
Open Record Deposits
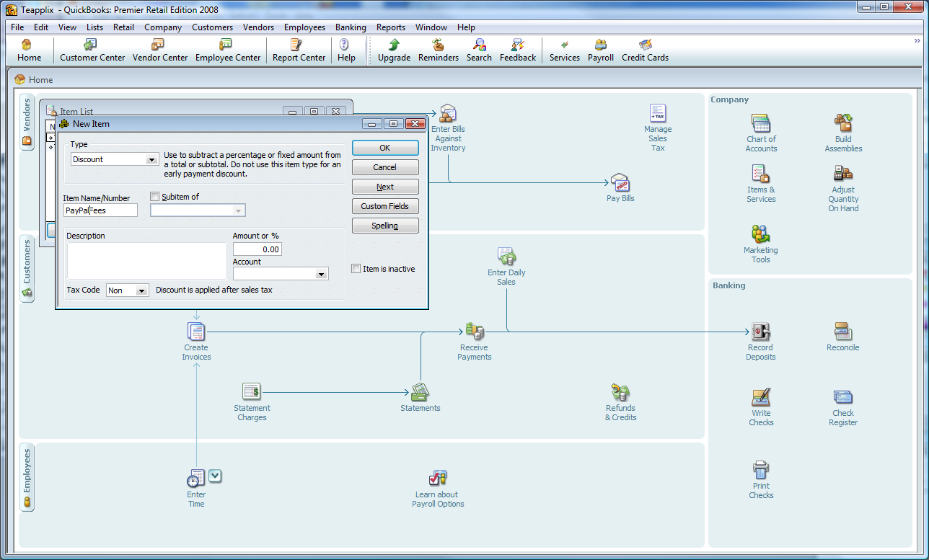(x=761, y=342)
